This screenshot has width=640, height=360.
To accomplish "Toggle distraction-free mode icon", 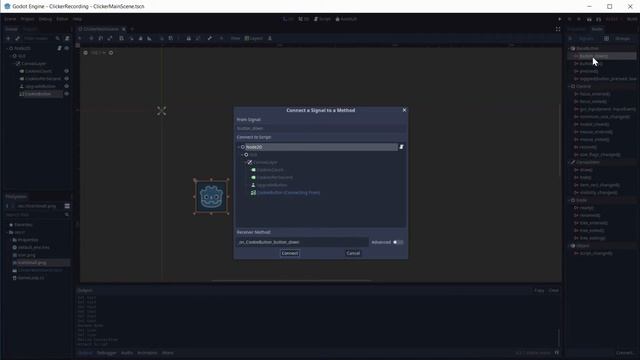I will click(x=558, y=29).
